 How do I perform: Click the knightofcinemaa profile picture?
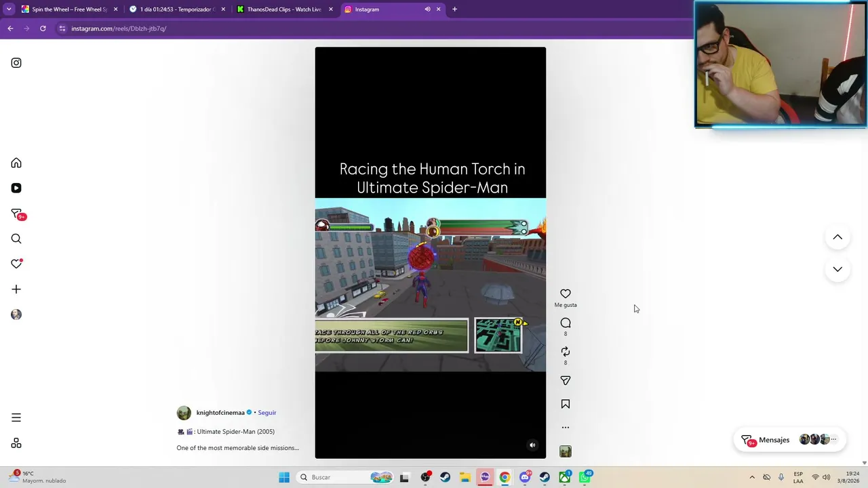[x=184, y=413]
